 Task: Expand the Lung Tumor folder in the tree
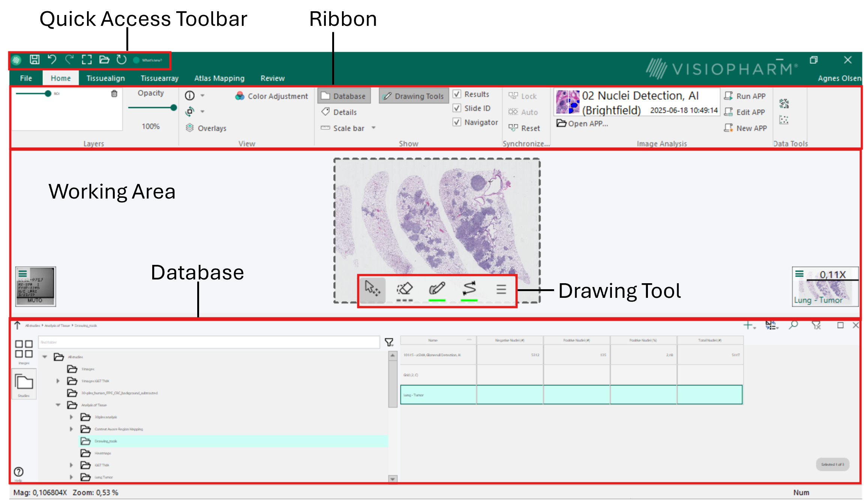[x=71, y=477]
